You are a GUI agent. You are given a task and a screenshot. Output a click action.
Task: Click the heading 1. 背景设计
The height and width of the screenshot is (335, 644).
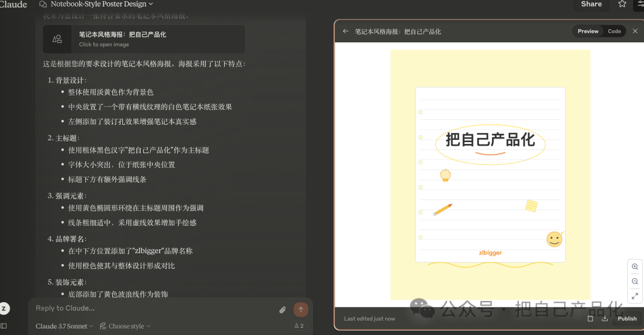coord(67,80)
